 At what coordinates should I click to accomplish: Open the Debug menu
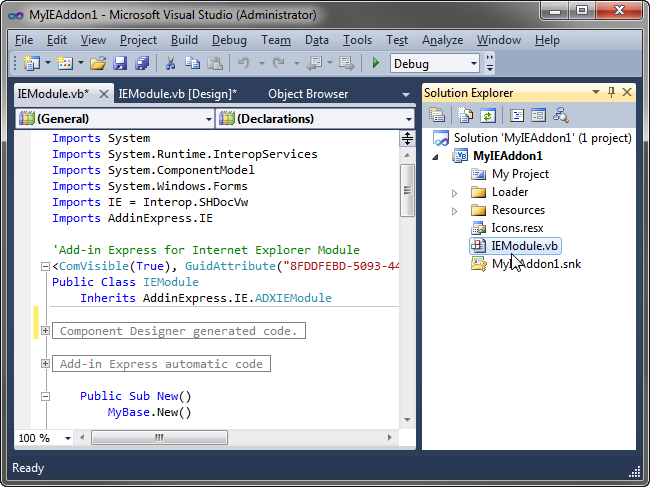(x=229, y=40)
